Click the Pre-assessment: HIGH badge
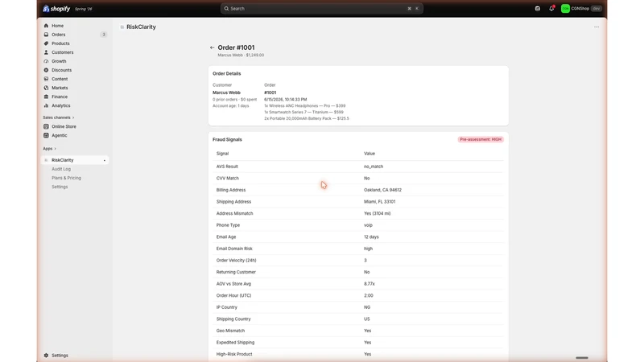Screen dimensions: 644x362 [x=481, y=139]
